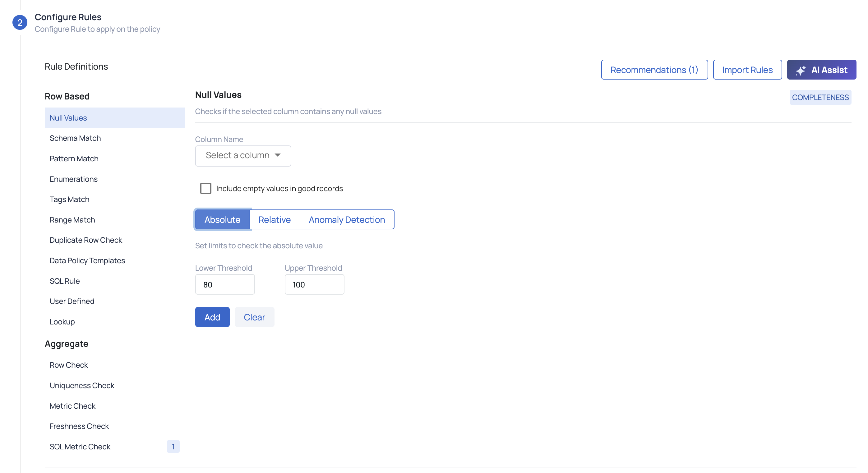Click the Import Rules button
This screenshot has height=473, width=868.
tap(747, 70)
